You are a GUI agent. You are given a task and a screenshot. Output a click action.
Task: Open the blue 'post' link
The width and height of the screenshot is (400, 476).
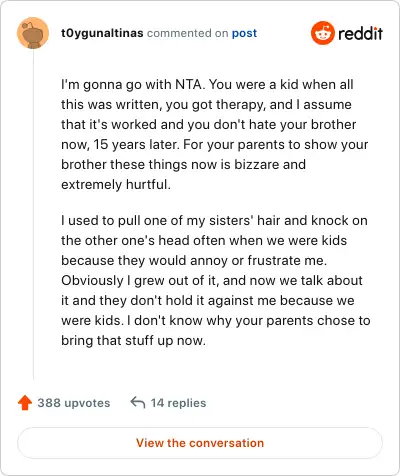tap(244, 33)
